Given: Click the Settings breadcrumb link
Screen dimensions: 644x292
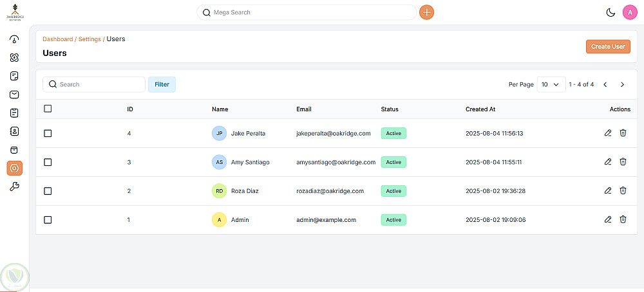Looking at the screenshot, I should [90, 39].
